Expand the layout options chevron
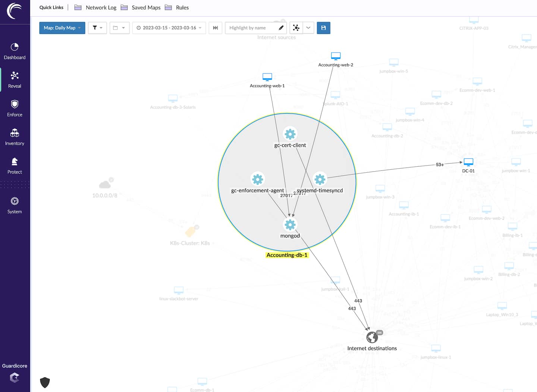Screen dimensions: 537x392 pos(308,28)
